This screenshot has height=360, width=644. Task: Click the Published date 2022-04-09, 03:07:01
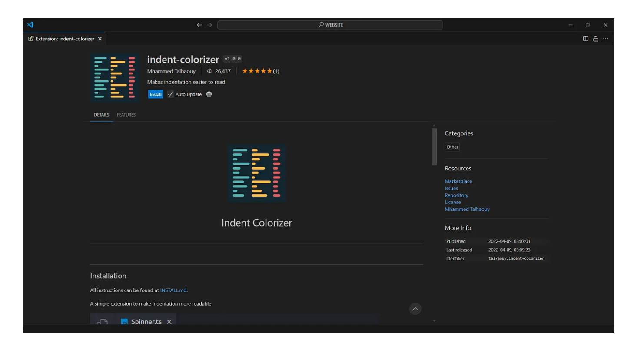509,241
